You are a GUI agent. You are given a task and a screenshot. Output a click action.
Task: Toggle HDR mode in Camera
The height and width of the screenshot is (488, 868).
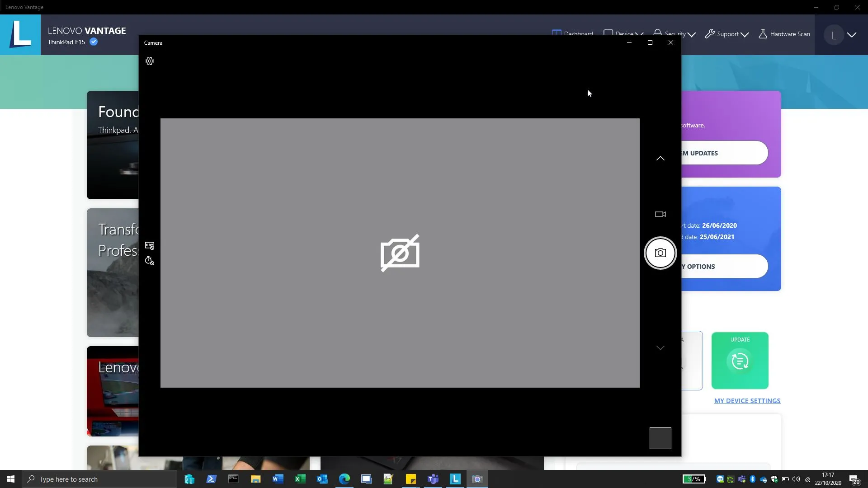tap(150, 246)
